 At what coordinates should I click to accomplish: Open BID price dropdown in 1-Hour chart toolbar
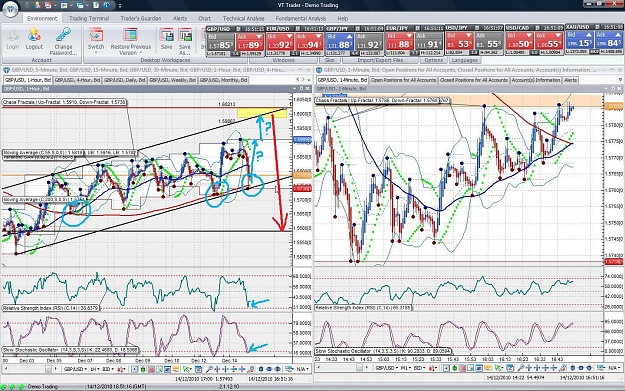click(108, 369)
